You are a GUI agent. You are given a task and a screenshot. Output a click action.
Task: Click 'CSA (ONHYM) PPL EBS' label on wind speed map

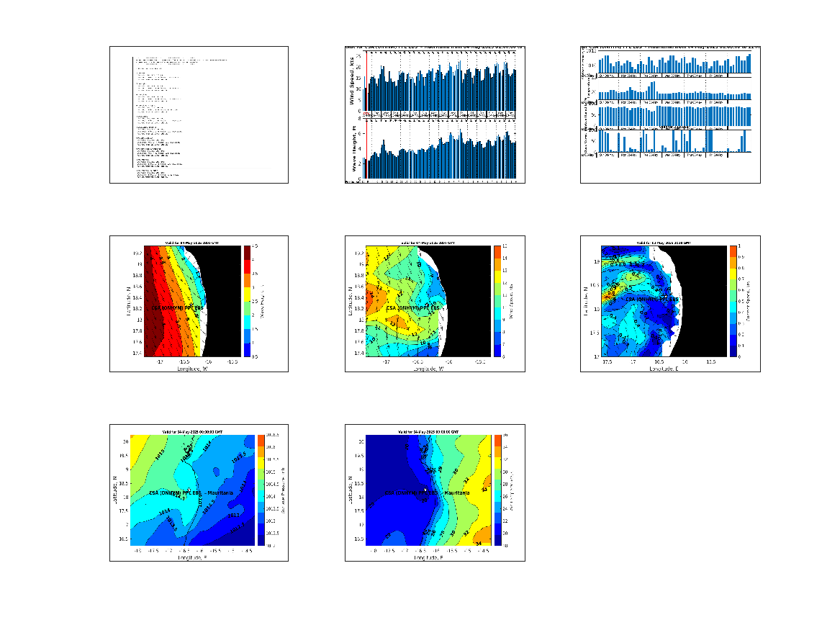click(x=413, y=308)
